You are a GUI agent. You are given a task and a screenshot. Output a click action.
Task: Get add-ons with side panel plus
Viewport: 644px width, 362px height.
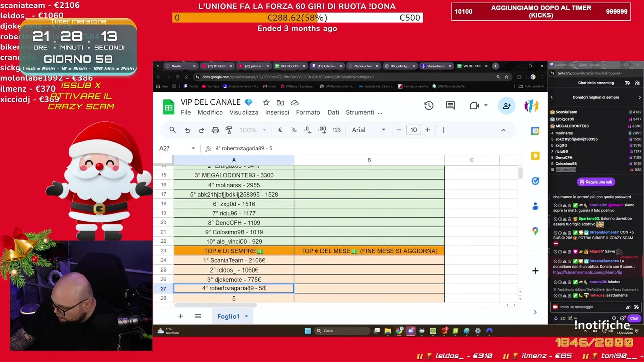click(535, 270)
